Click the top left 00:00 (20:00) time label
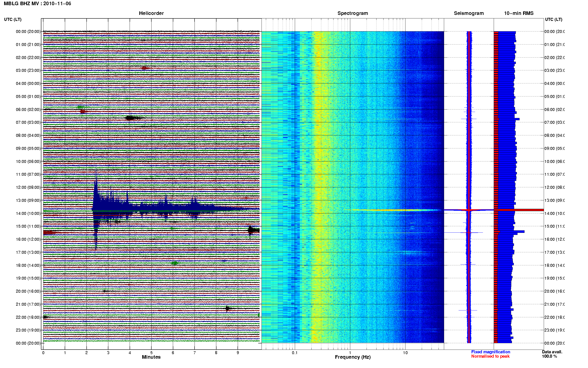Image resolution: width=588 pixels, height=368 pixels. [x=28, y=31]
